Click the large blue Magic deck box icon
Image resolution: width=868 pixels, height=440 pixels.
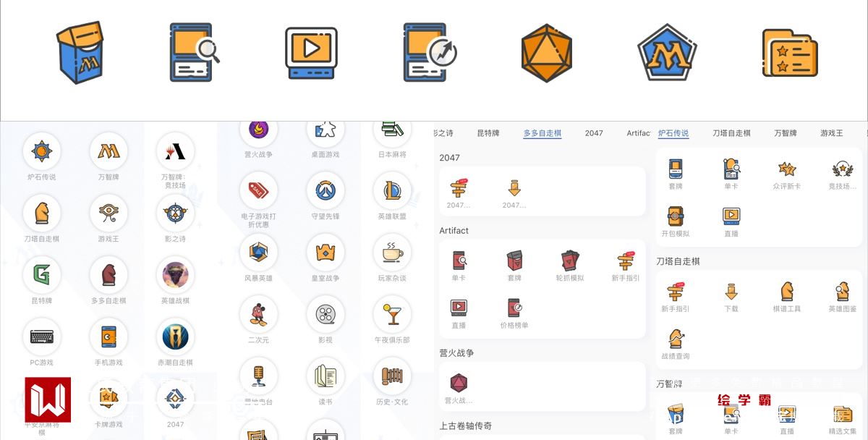click(80, 53)
